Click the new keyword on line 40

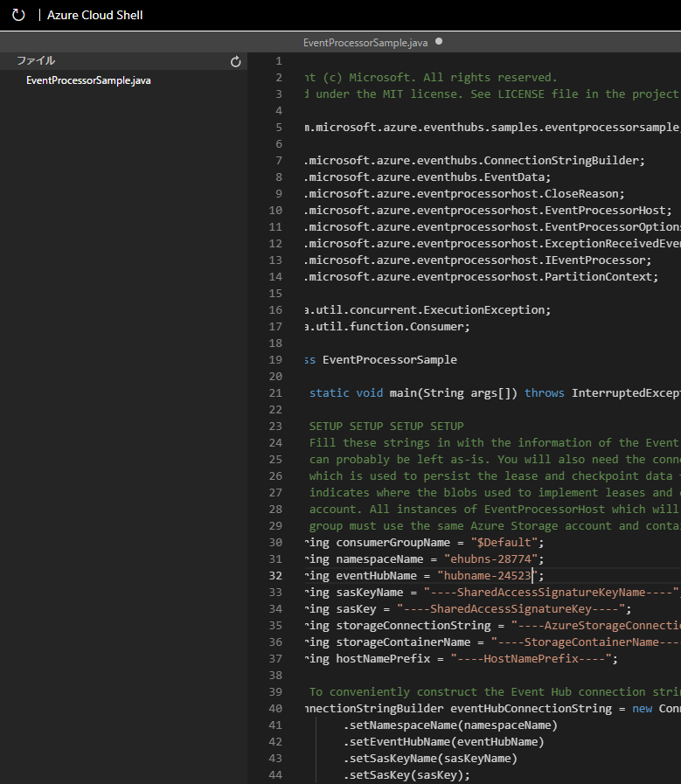point(642,709)
